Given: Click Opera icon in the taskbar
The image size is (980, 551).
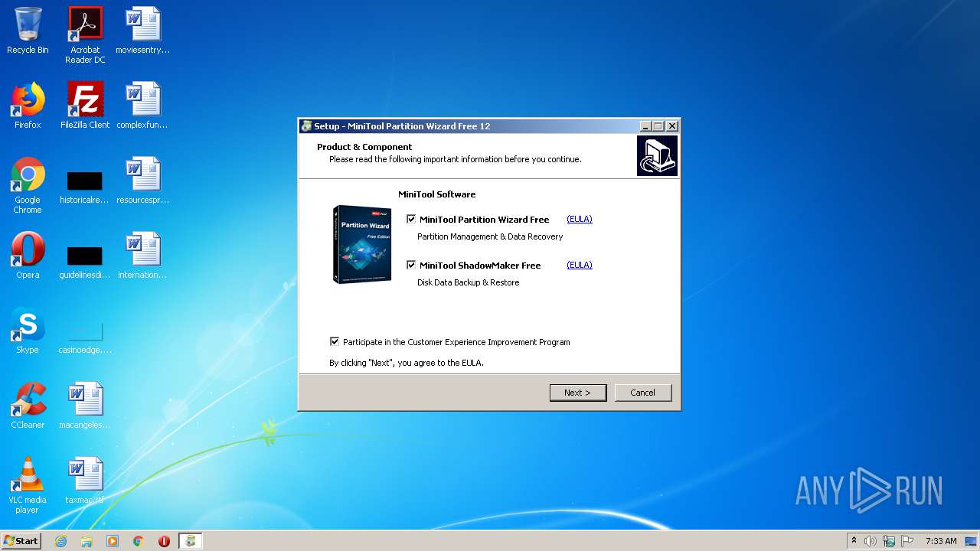Looking at the screenshot, I should [x=164, y=541].
